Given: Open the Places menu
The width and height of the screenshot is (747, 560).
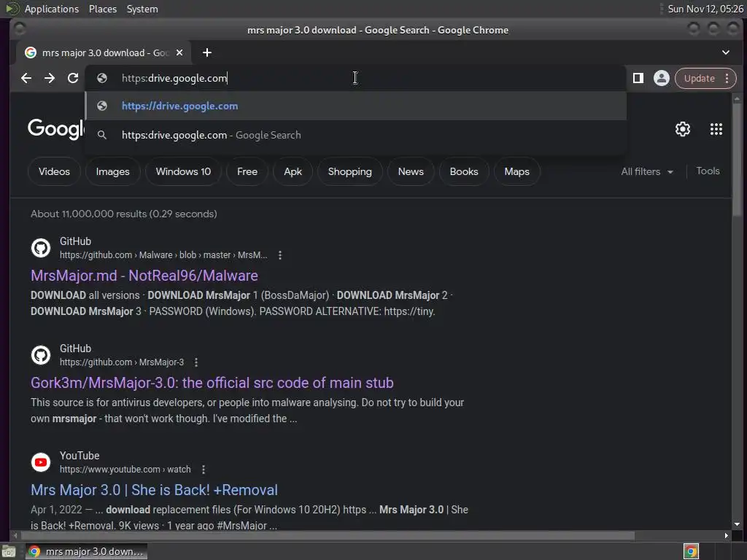Looking at the screenshot, I should coord(103,9).
